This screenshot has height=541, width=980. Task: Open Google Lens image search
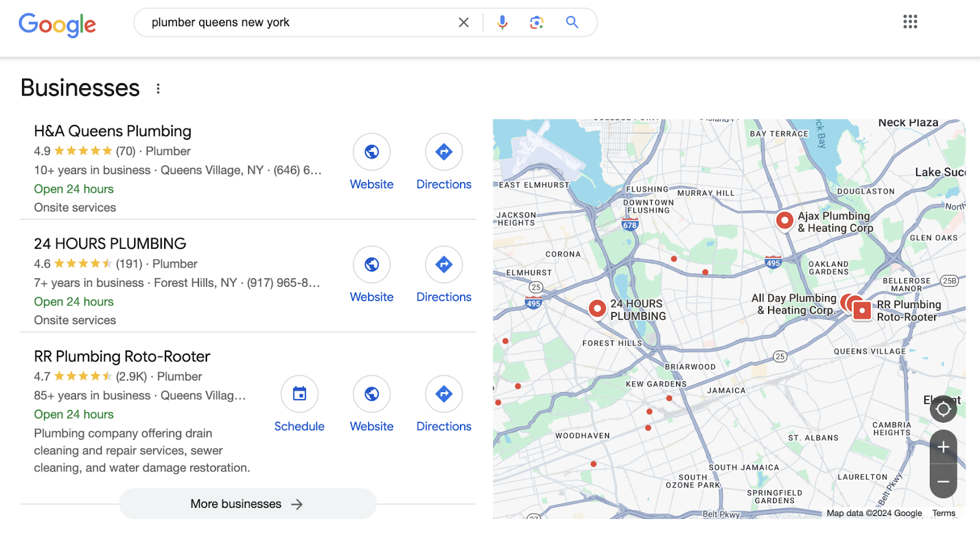tap(537, 23)
